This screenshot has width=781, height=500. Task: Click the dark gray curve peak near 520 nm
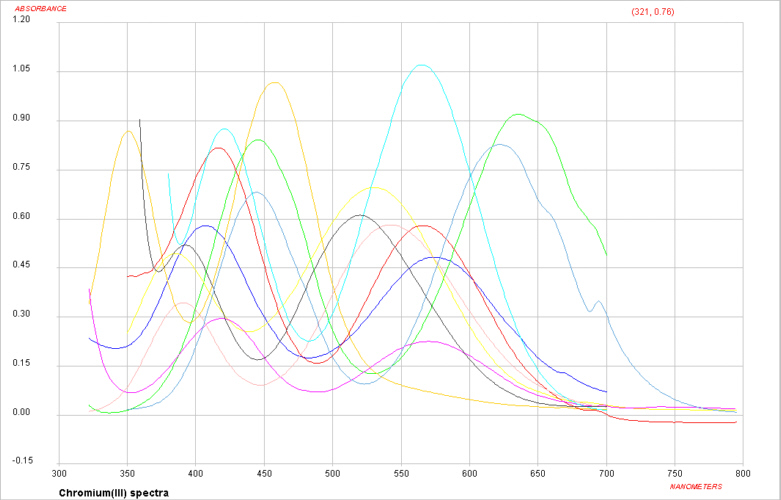pos(360,215)
